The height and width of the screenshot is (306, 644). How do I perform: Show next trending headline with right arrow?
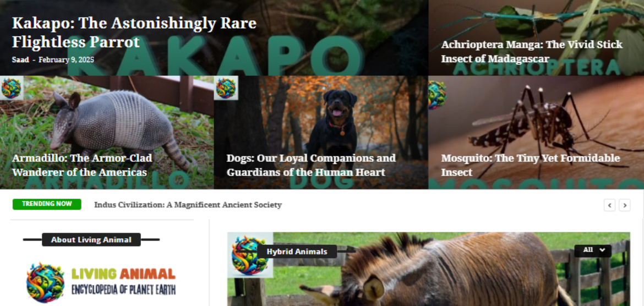625,205
